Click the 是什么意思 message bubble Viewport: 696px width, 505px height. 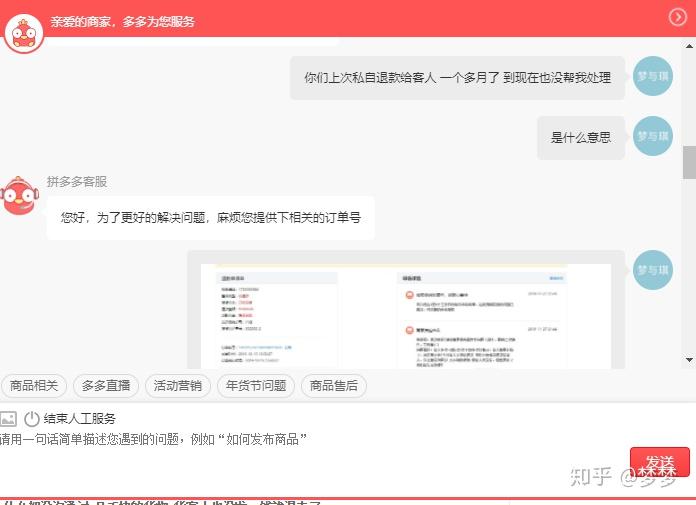tap(581, 138)
